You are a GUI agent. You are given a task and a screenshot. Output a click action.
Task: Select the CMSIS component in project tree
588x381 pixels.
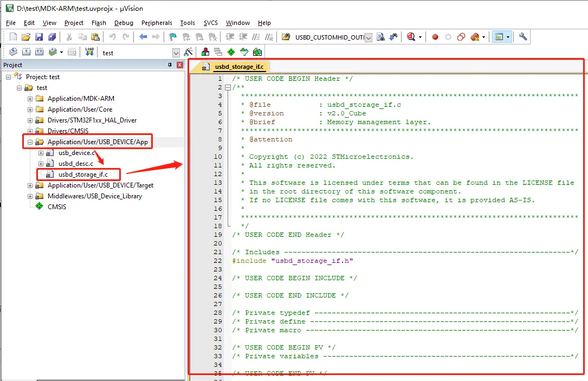56,206
